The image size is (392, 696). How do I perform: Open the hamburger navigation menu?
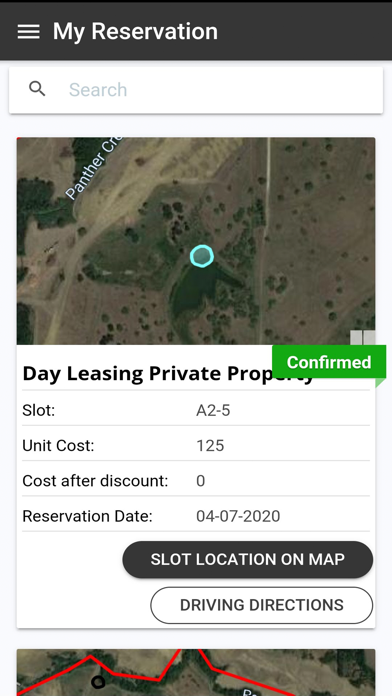[28, 32]
